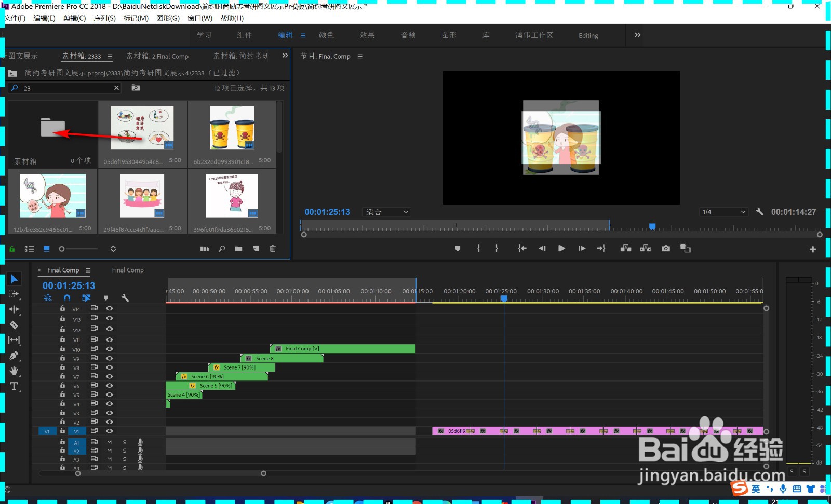Screen dimensions: 831x504
Task: Click the Mark Out bracket button
Action: pyautogui.click(x=497, y=249)
